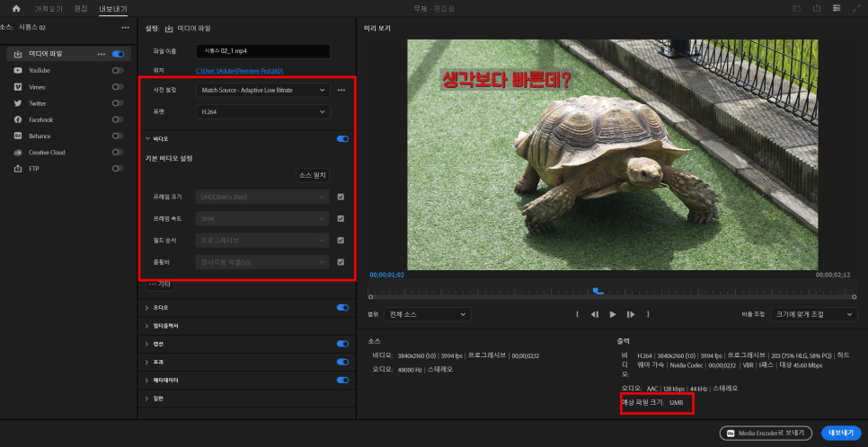Step back one frame in preview
Image resolution: width=868 pixels, height=447 pixels.
[595, 314]
